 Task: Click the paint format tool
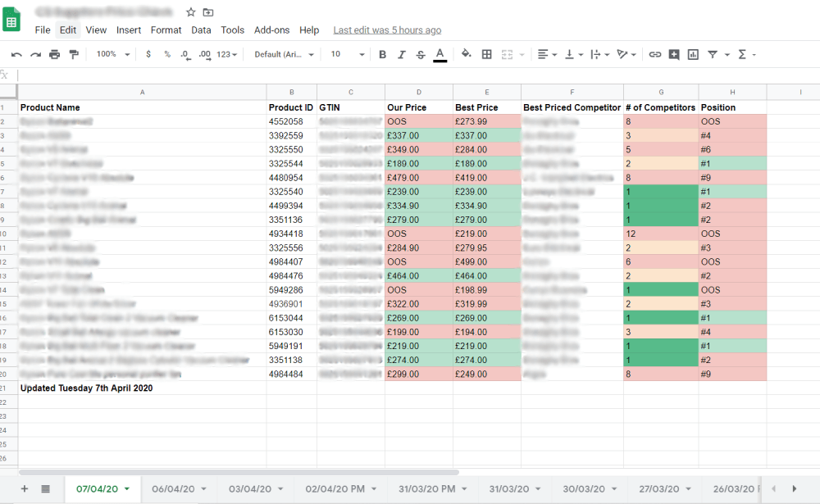click(74, 53)
